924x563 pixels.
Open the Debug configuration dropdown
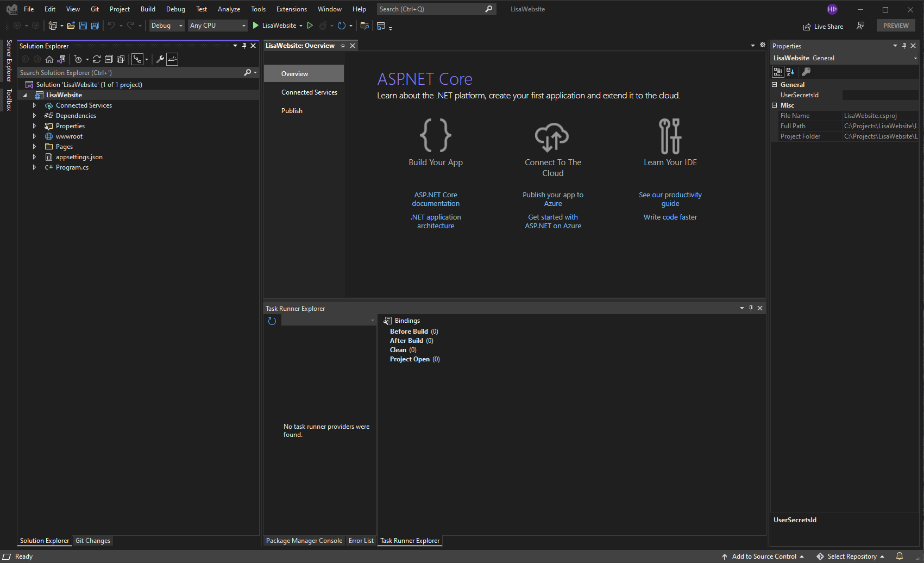coord(167,26)
